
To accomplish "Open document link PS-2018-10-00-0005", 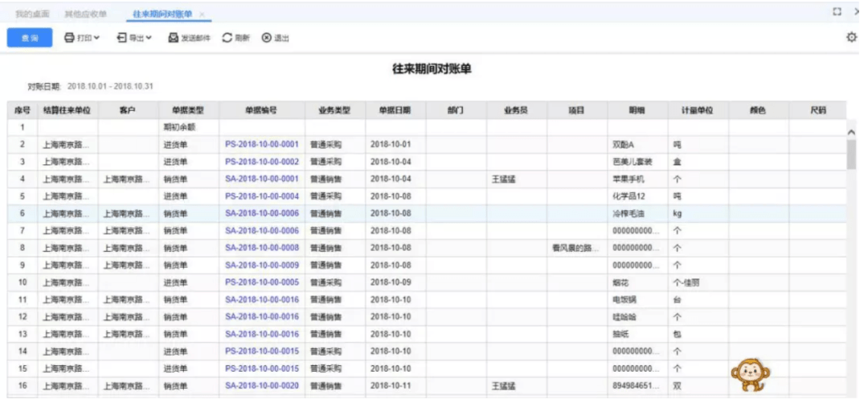I will pos(262,282).
